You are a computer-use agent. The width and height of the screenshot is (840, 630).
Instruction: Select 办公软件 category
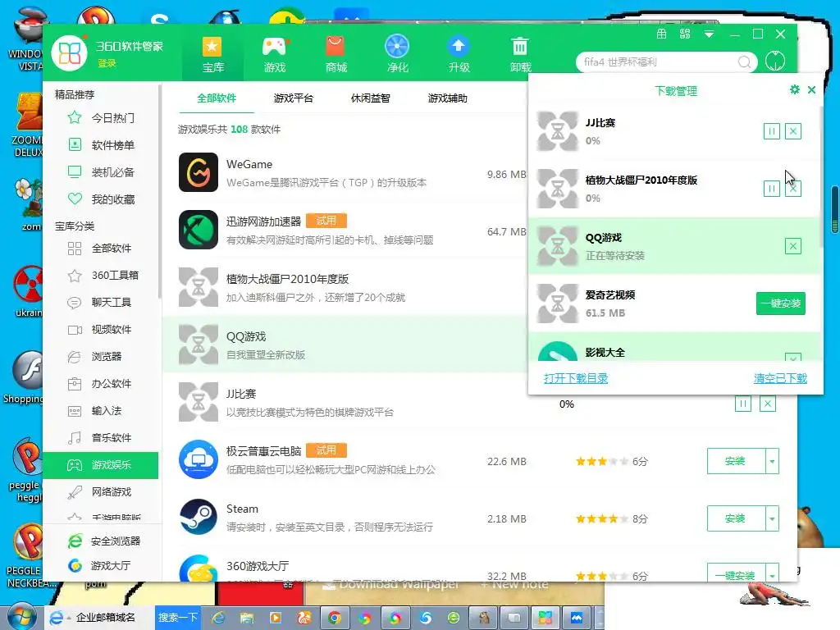coord(101,384)
